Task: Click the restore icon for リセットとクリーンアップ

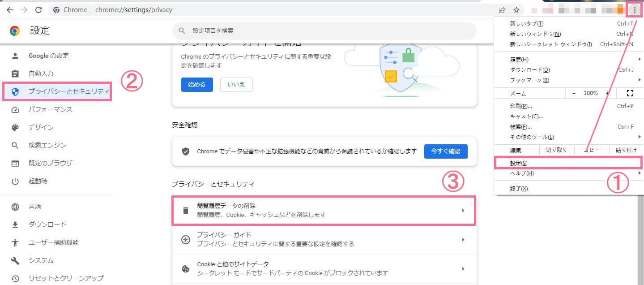Action: click(15, 278)
